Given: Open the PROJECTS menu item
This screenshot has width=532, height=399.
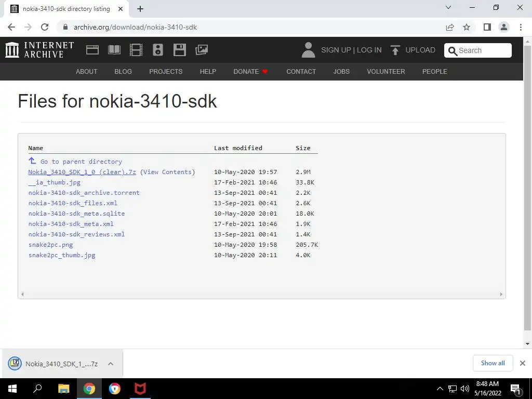Looking at the screenshot, I should coord(166,72).
